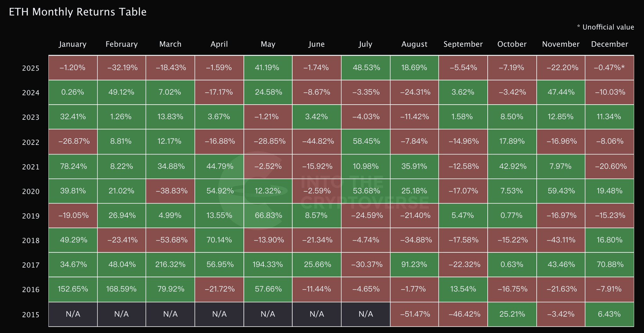Select the 2025 row label
644x333 pixels.
tap(31, 68)
